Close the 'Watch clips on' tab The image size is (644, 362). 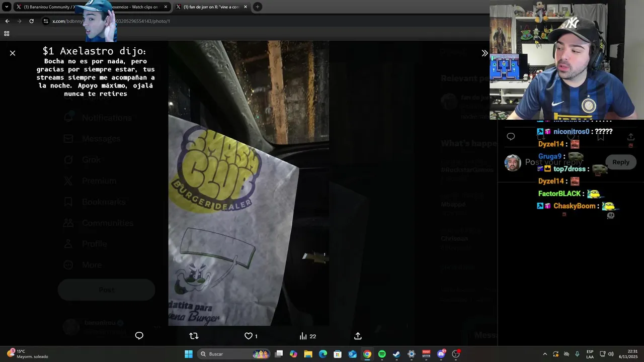coord(166,7)
